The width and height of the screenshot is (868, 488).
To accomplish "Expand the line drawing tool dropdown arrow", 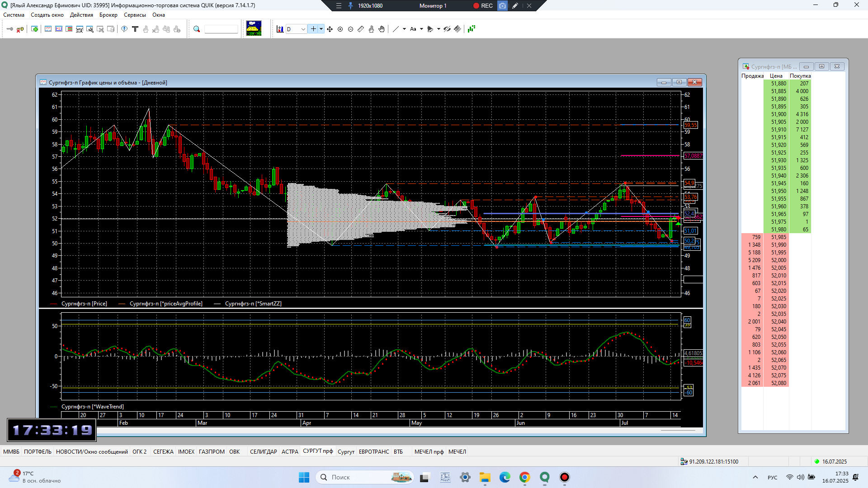I will (404, 29).
